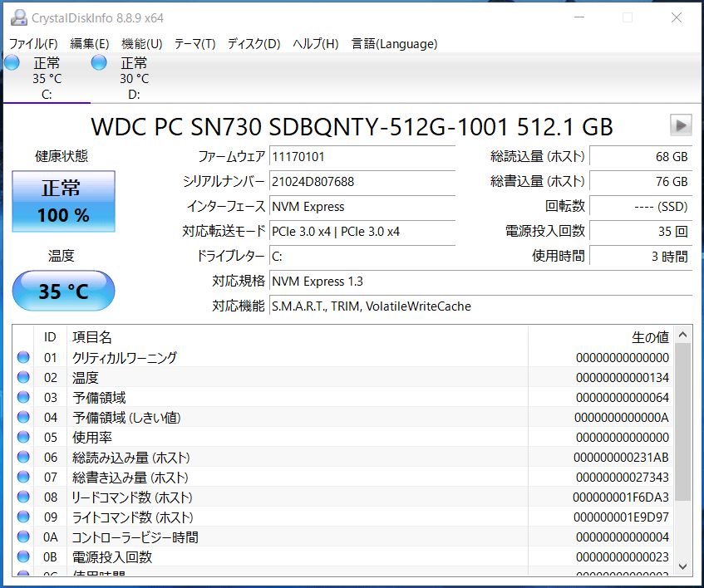704x588 pixels.
Task: Select raw value 000000001F6DA3
Action: (621, 497)
